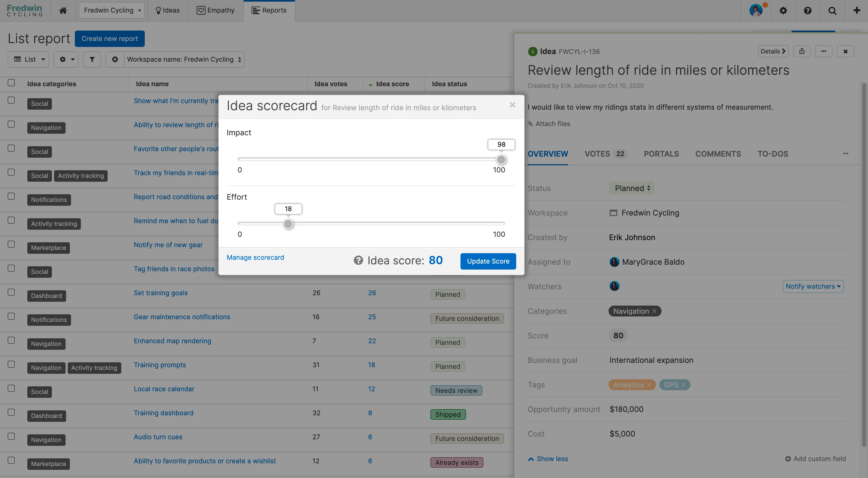Open the Planned status dropdown

click(x=631, y=188)
